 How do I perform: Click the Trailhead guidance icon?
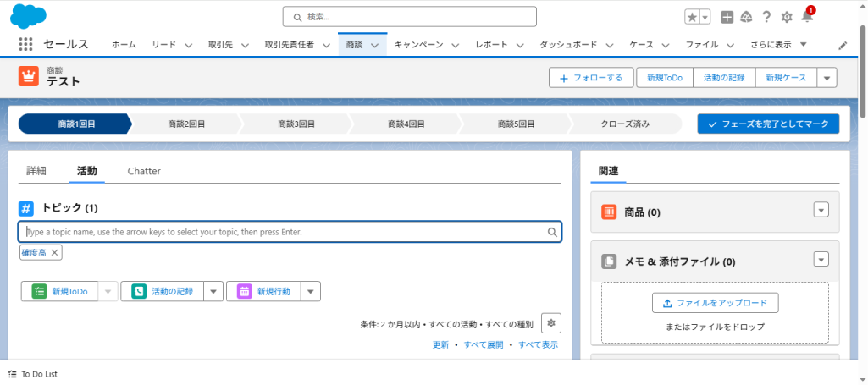click(x=746, y=17)
